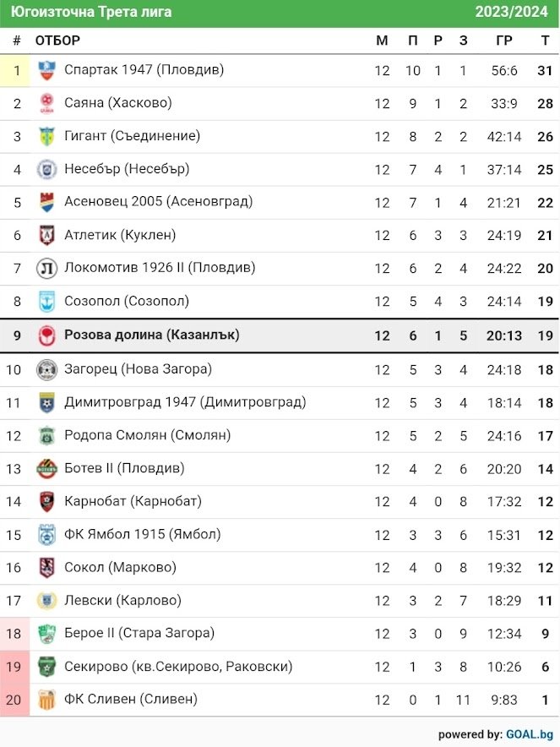Click the Спартак 1947 (Пловдив) club crest
Viewport: 560px width, 747px height.
tap(46, 70)
